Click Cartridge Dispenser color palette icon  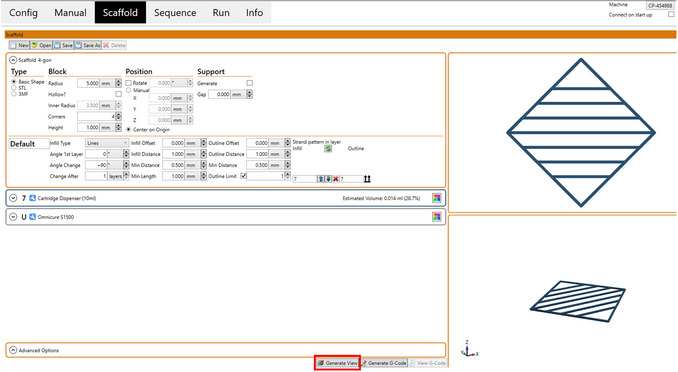click(x=437, y=198)
